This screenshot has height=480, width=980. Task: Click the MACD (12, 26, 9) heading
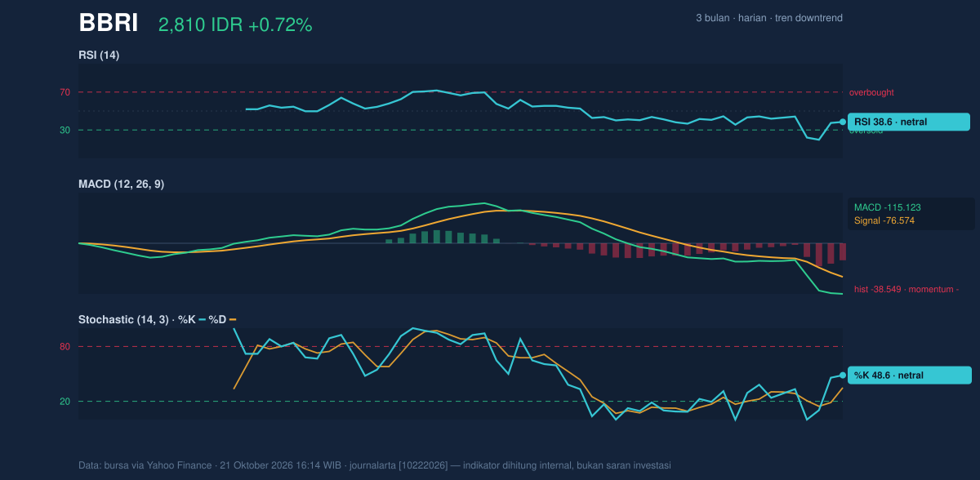click(x=121, y=184)
